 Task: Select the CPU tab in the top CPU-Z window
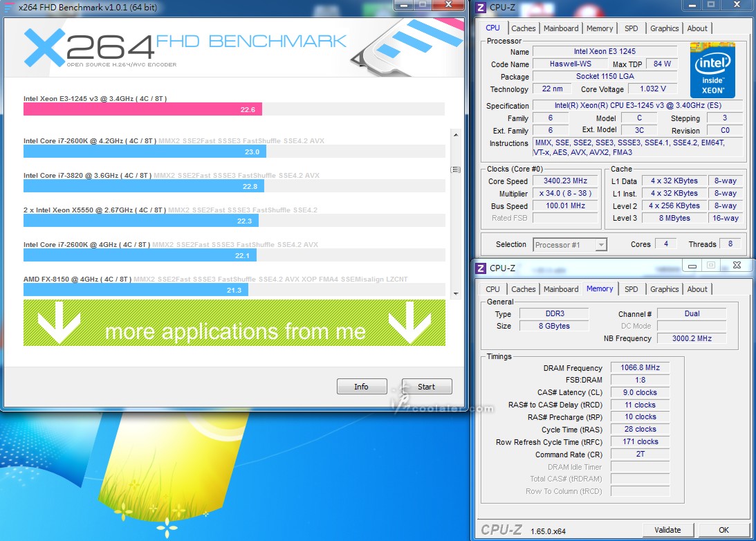click(492, 28)
